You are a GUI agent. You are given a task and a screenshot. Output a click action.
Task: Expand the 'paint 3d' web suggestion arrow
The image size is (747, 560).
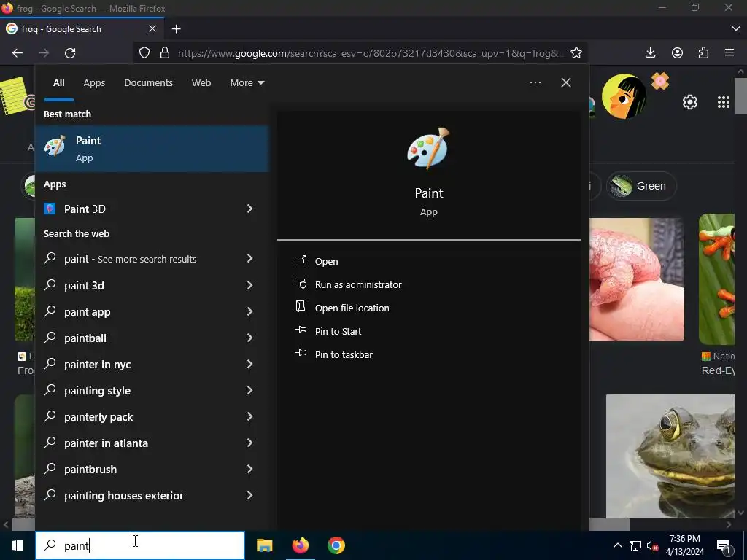click(249, 285)
